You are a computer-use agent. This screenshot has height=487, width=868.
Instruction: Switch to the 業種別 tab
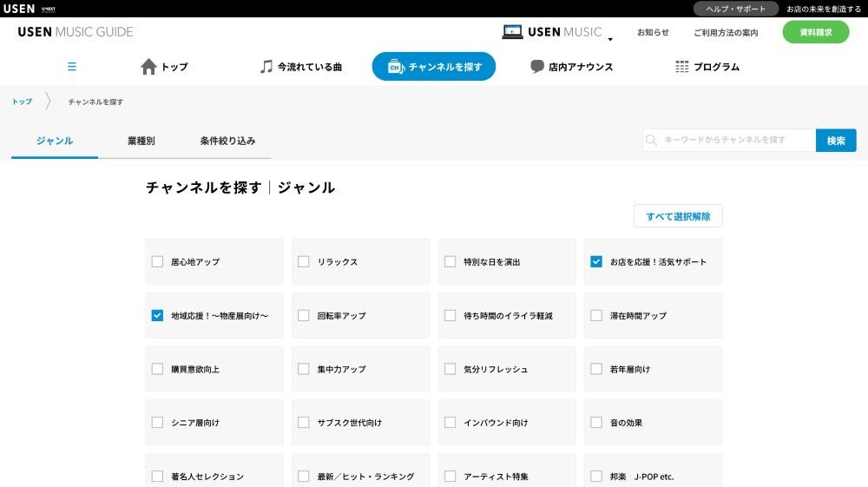tap(141, 141)
